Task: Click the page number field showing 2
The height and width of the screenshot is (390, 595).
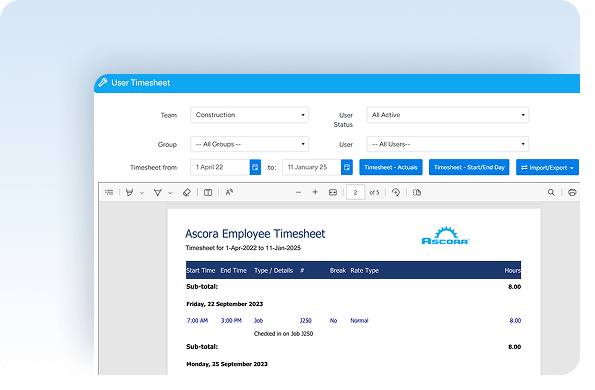Action: click(356, 192)
